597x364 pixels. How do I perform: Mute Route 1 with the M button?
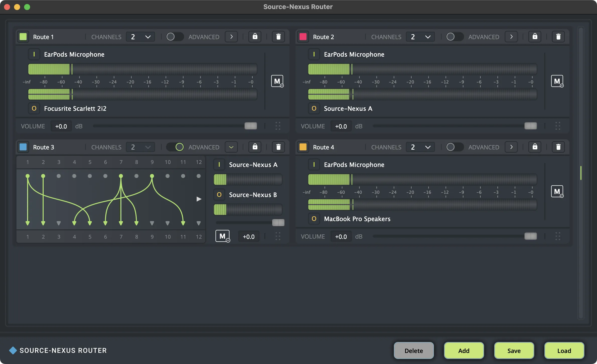coord(277,81)
